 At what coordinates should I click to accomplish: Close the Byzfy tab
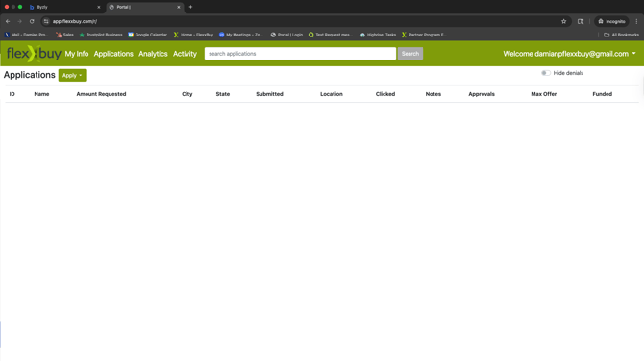tap(99, 7)
